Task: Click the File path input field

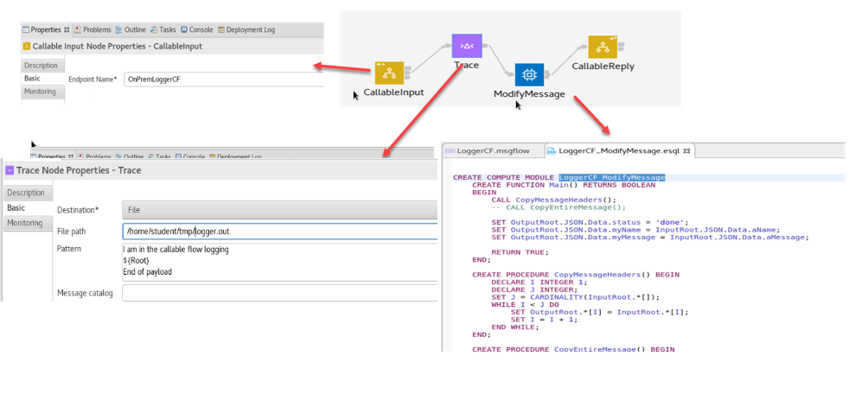Action: point(281,231)
